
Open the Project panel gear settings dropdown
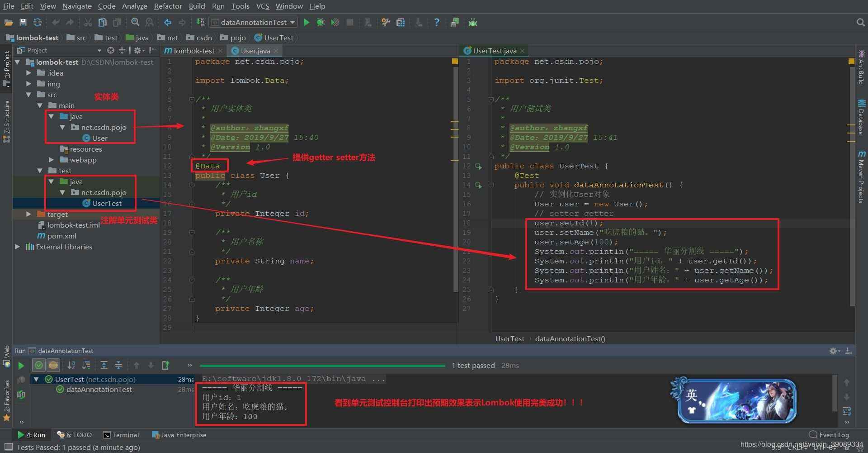[139, 50]
